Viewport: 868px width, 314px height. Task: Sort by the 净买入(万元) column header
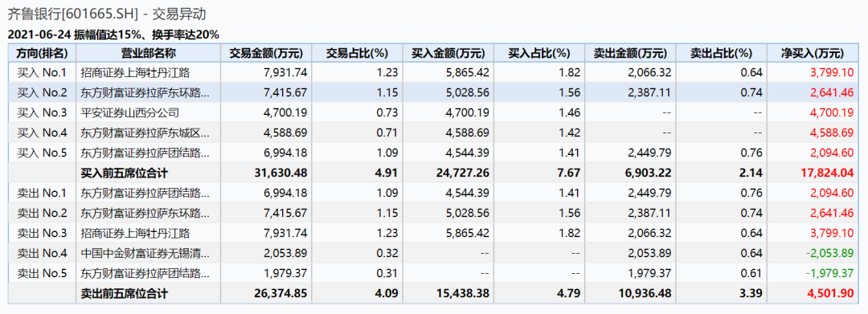(813, 53)
